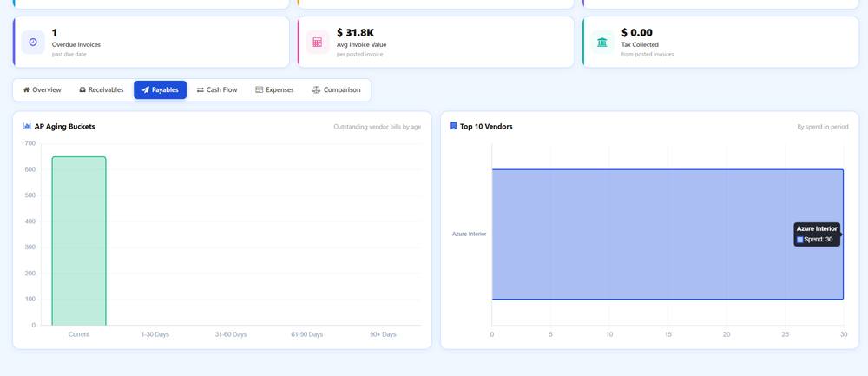
Task: Click the green Current aging bar
Action: tap(79, 241)
